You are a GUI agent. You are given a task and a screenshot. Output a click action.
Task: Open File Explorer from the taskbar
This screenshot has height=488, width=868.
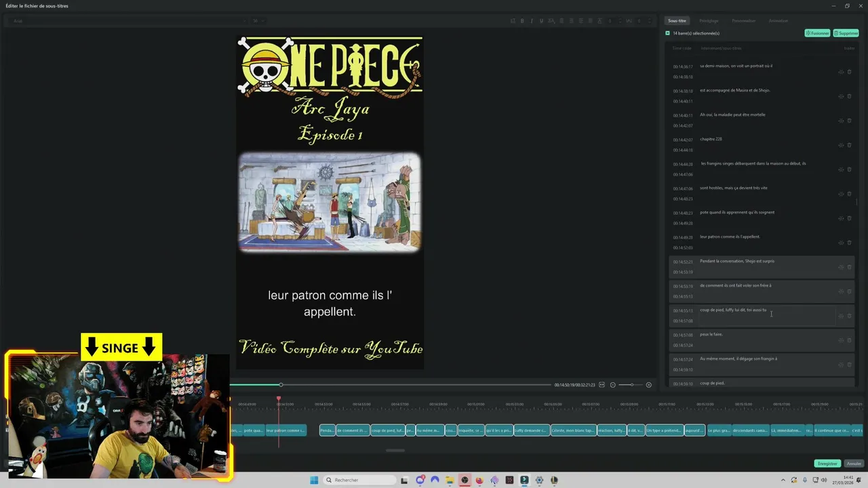click(x=450, y=480)
